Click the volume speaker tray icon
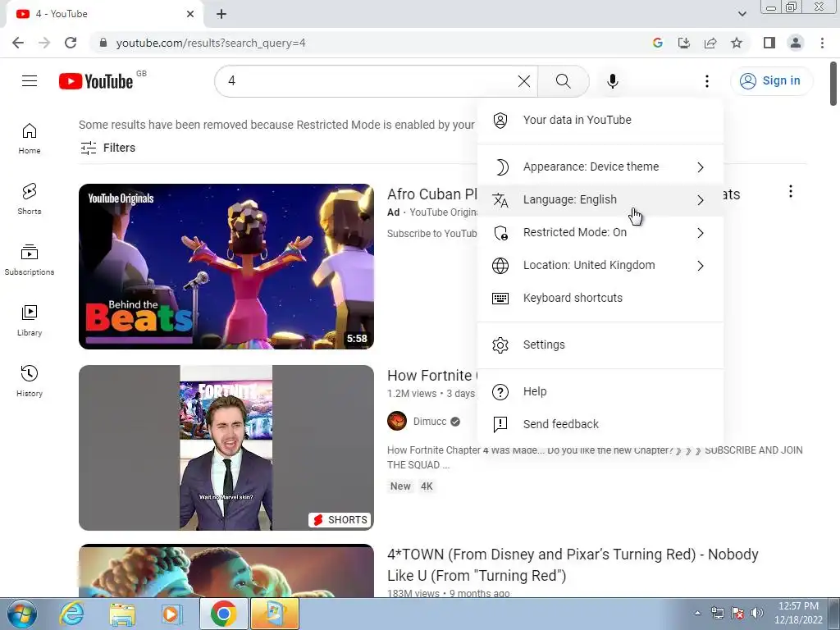840x630 pixels. click(757, 613)
